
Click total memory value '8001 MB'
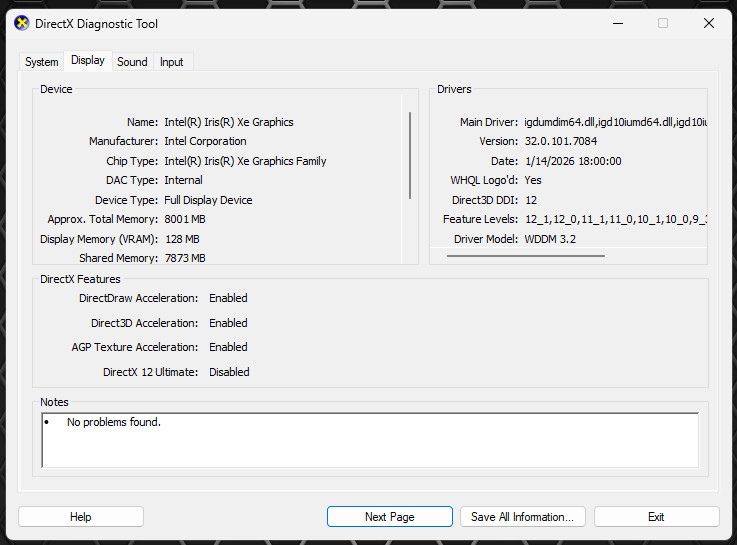coord(185,219)
